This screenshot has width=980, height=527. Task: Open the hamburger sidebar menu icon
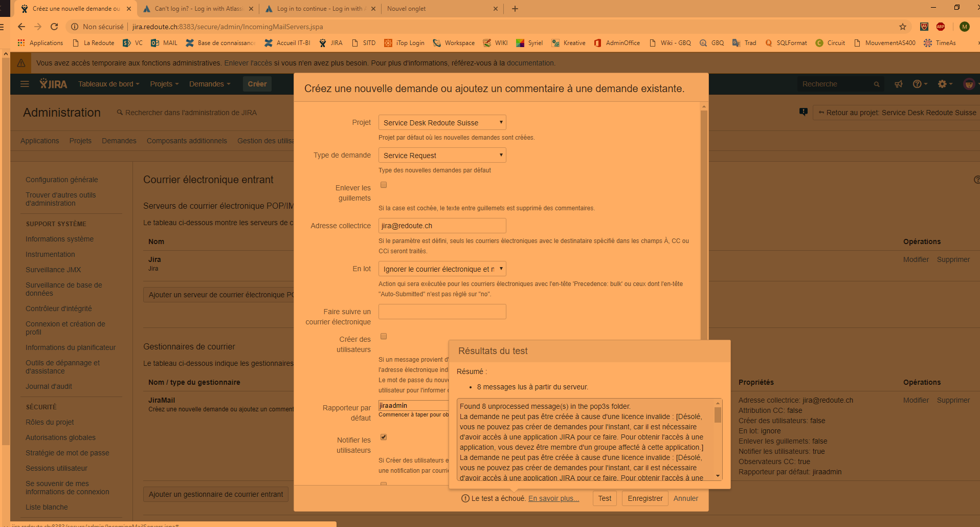pos(25,84)
